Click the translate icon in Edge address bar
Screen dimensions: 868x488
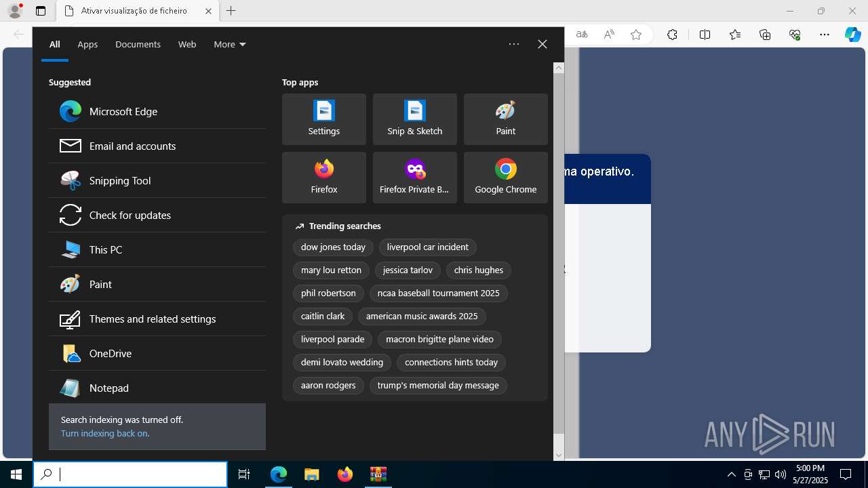[x=582, y=35]
